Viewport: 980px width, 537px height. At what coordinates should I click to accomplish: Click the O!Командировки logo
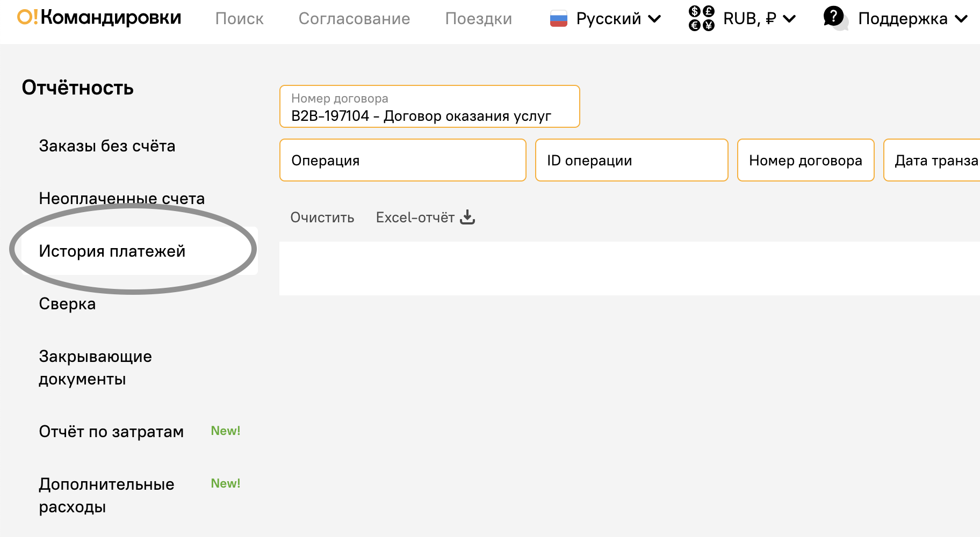[x=99, y=18]
